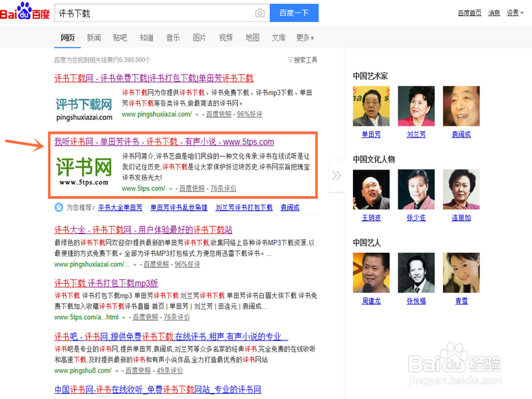Screen dimensions: 532x399
Task: Click the photo of 刘兰芳
Action: pyautogui.click(x=416, y=106)
